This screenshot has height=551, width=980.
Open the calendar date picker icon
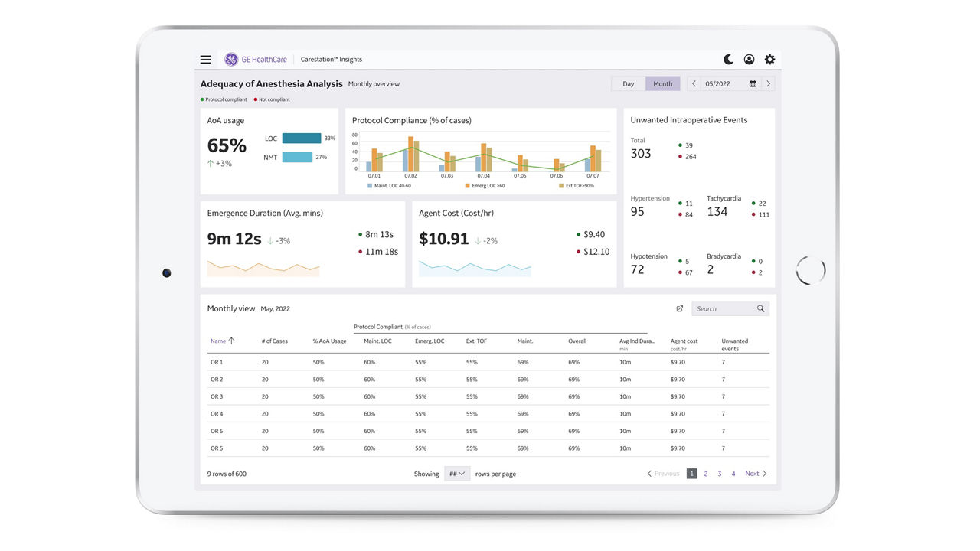pos(753,84)
